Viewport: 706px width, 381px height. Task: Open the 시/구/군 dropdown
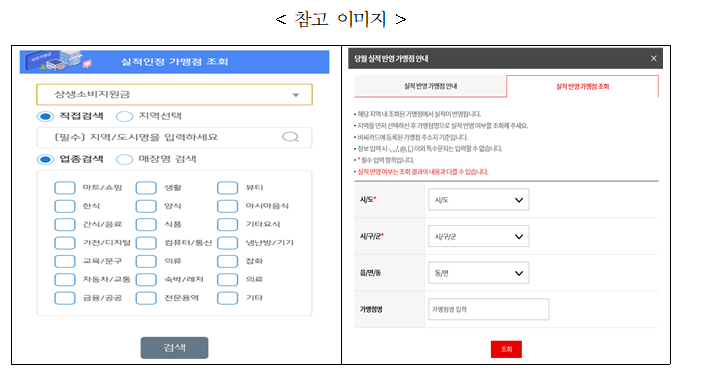(479, 236)
